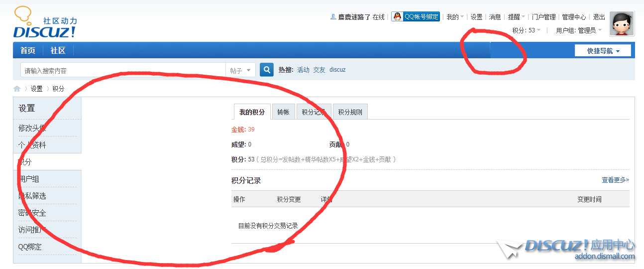This screenshot has width=644, height=269.
Task: Click the Discuz! logo
Action: click(45, 23)
